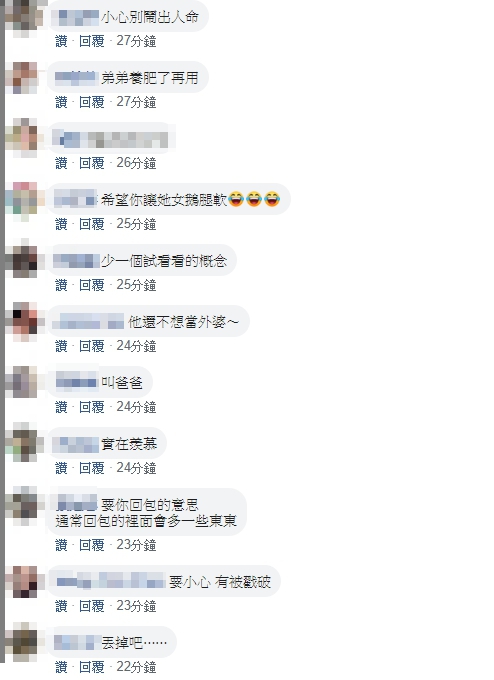Open avatar of 希望你讓她女鵝腿軟 commenter
Image resolution: width=494 pixels, height=680 pixels.
pyautogui.click(x=24, y=199)
